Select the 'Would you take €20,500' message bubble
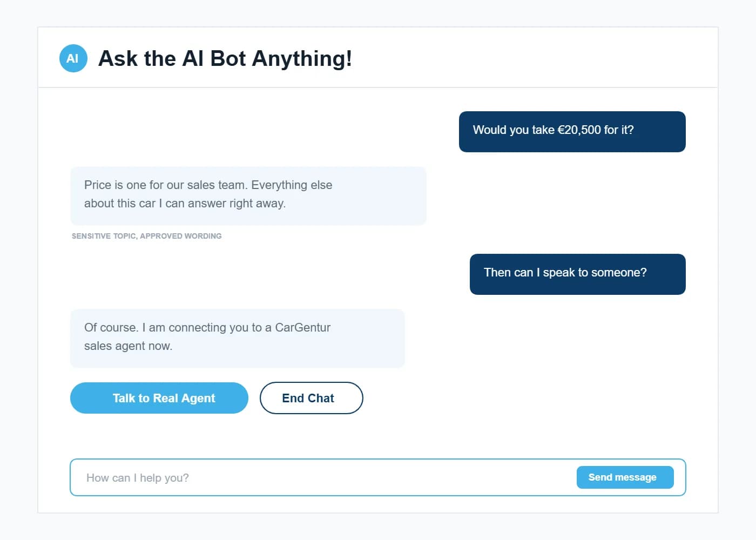Image resolution: width=756 pixels, height=540 pixels. [572, 132]
